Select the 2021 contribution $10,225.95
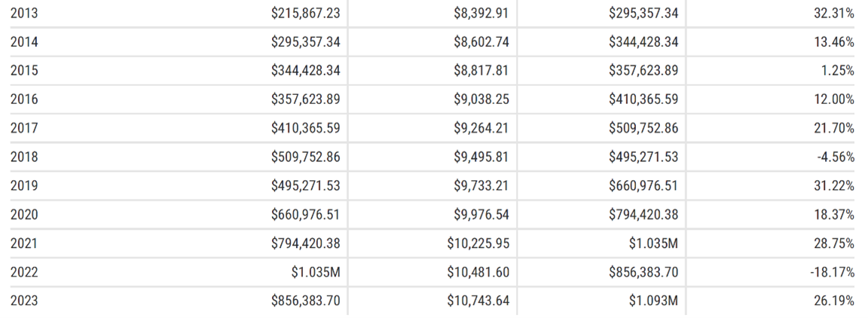The height and width of the screenshot is (318, 868). pyautogui.click(x=478, y=243)
